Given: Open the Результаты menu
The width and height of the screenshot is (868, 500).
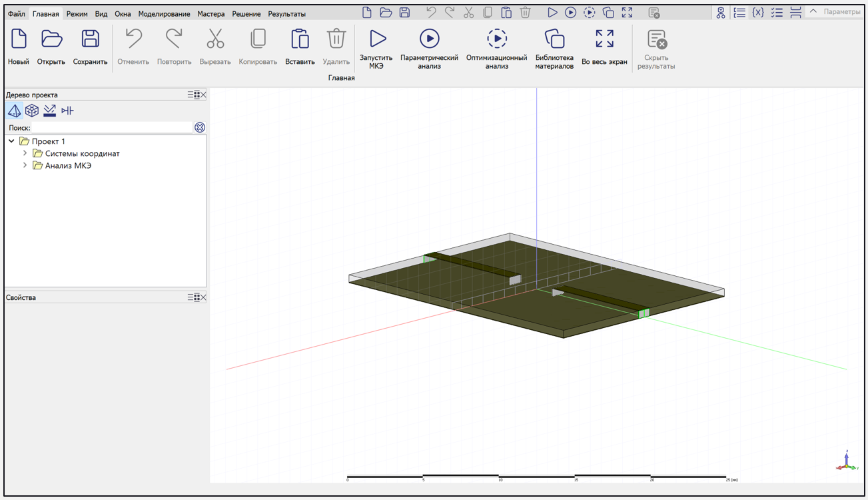Looking at the screenshot, I should pos(286,13).
